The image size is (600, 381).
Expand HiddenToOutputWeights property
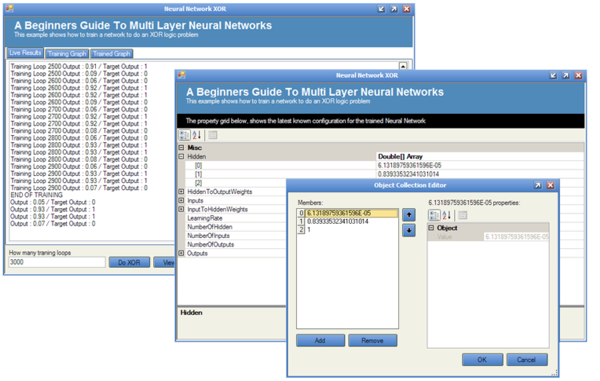pyautogui.click(x=181, y=191)
